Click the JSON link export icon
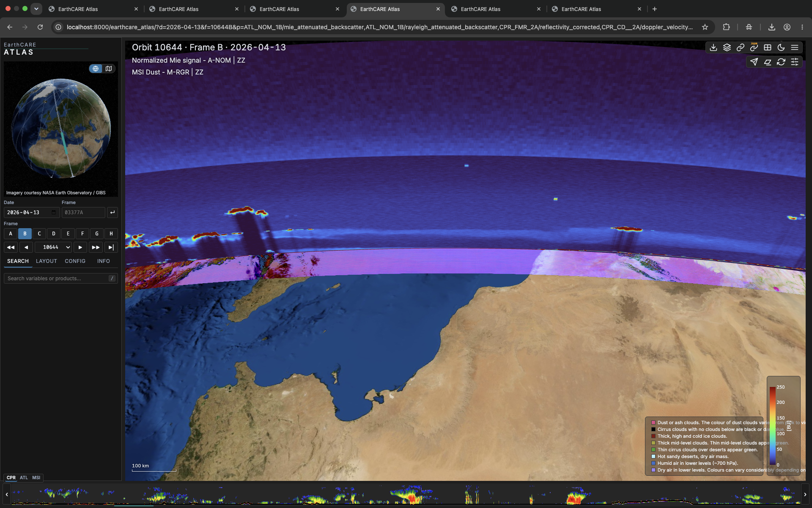This screenshot has height=508, width=812. [x=754, y=48]
